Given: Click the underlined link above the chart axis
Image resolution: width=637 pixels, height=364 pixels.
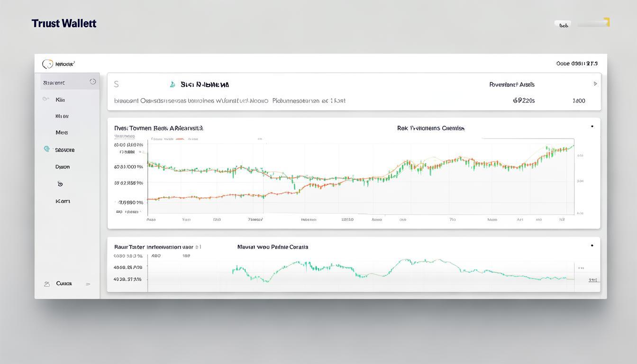Looking at the screenshot, I should (124, 136).
